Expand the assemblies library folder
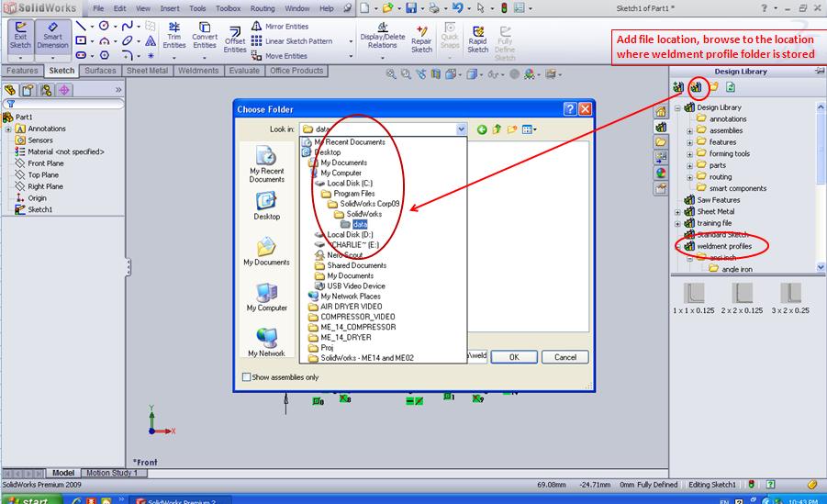 coord(690,131)
